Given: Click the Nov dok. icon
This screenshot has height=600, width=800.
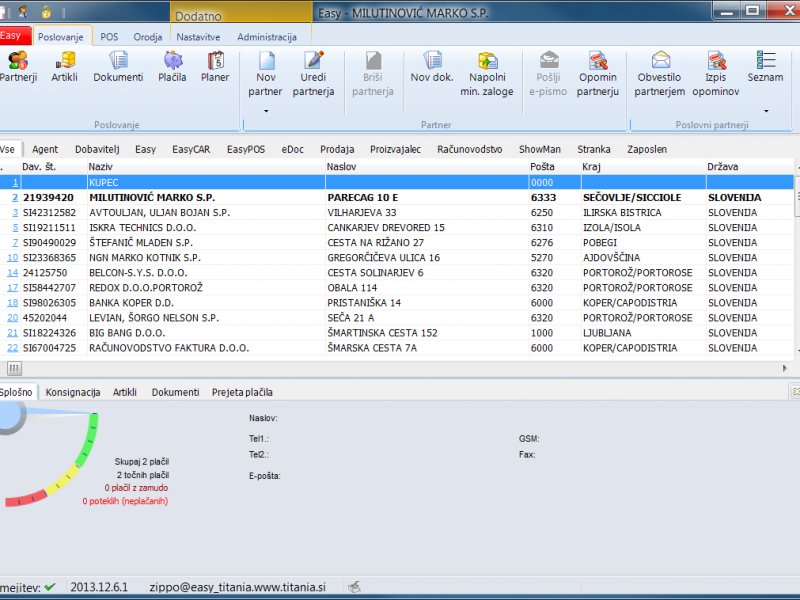Looking at the screenshot, I should pos(433,61).
